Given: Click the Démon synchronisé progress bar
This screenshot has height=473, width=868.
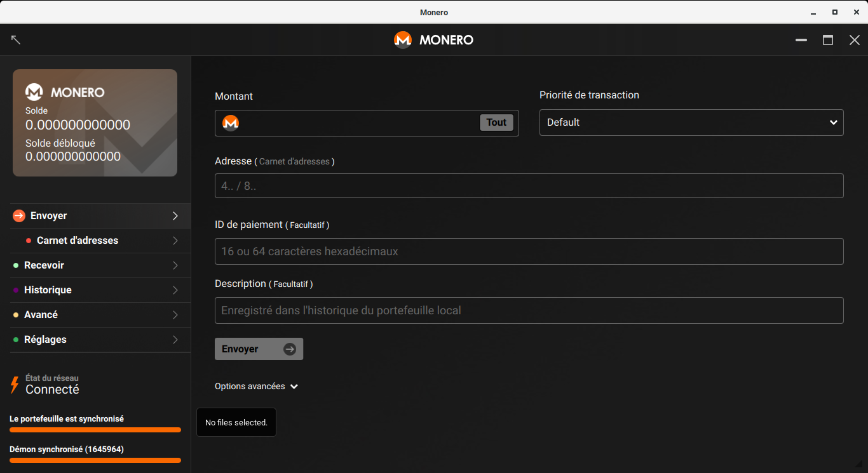Looking at the screenshot, I should [95, 460].
